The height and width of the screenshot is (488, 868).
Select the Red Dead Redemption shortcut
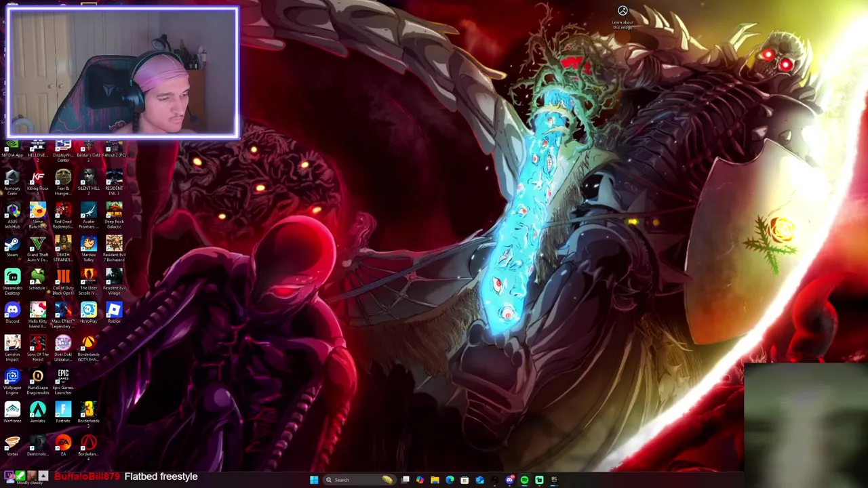pyautogui.click(x=63, y=215)
